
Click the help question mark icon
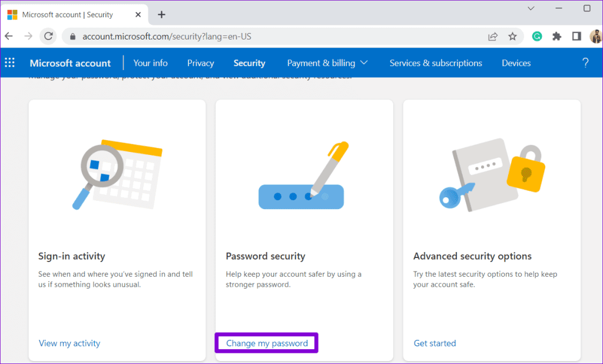[x=585, y=62]
